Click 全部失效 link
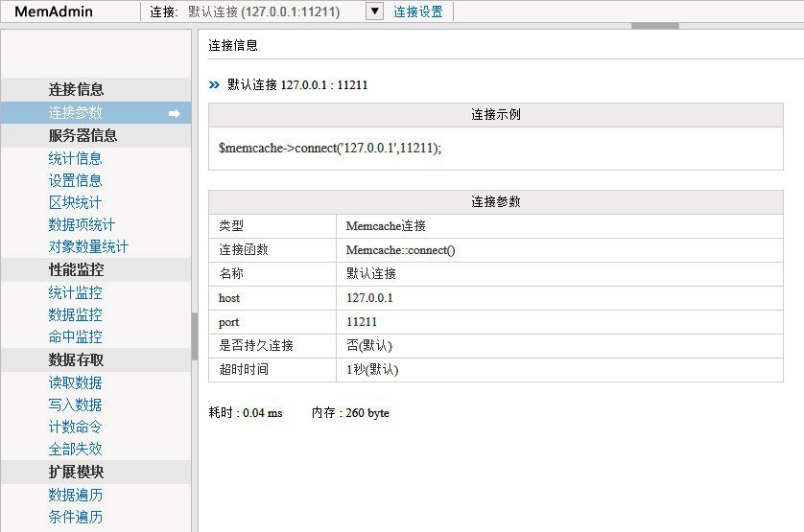 76,449
